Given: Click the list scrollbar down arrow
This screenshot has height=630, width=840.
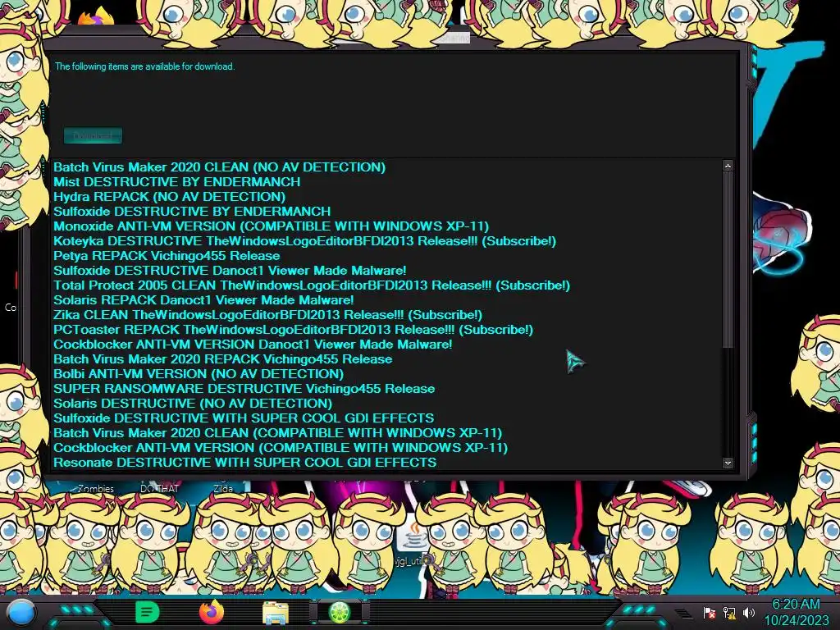Looking at the screenshot, I should point(728,463).
